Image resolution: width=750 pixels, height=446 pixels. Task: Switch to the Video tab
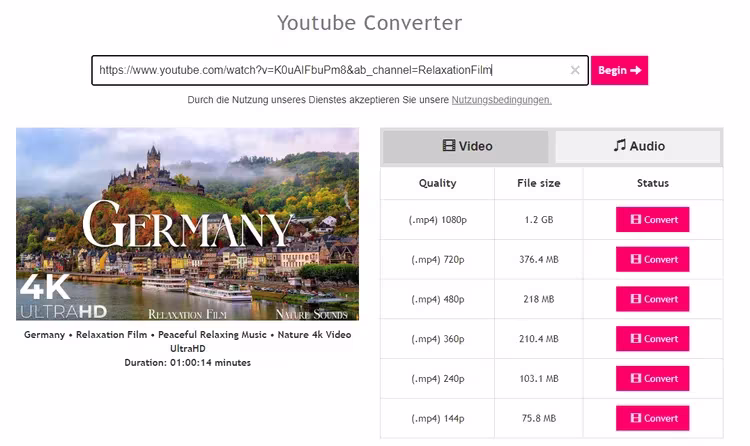[466, 146]
